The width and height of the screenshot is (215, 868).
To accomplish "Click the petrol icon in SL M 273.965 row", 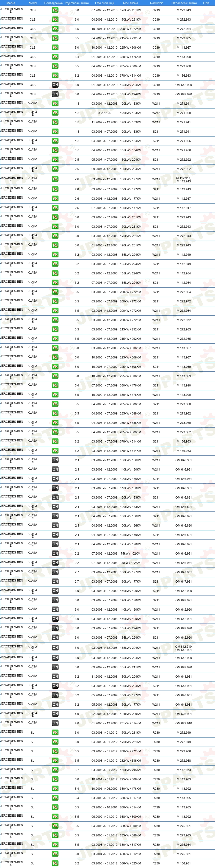I will coord(55,836).
